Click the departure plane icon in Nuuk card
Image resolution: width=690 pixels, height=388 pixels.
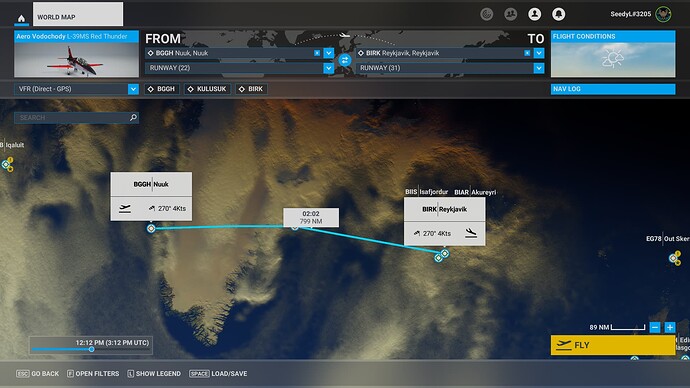tap(125, 209)
